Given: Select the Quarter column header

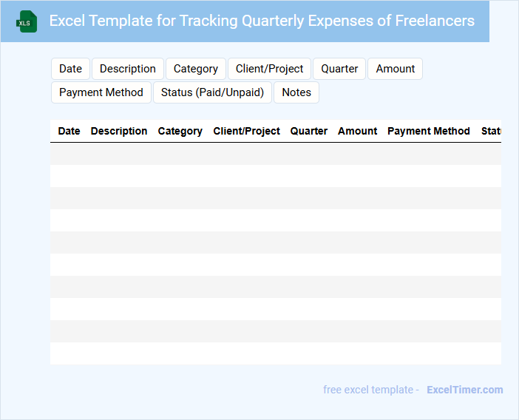Looking at the screenshot, I should (309, 131).
